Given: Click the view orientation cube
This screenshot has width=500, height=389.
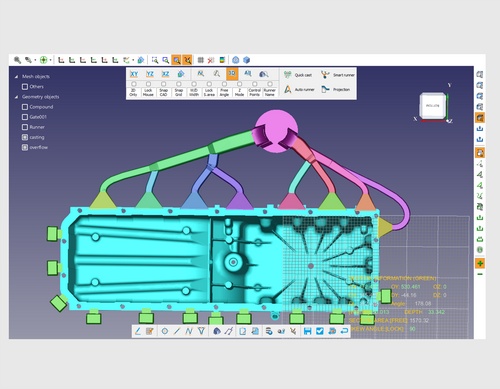Looking at the screenshot, I should point(433,106).
